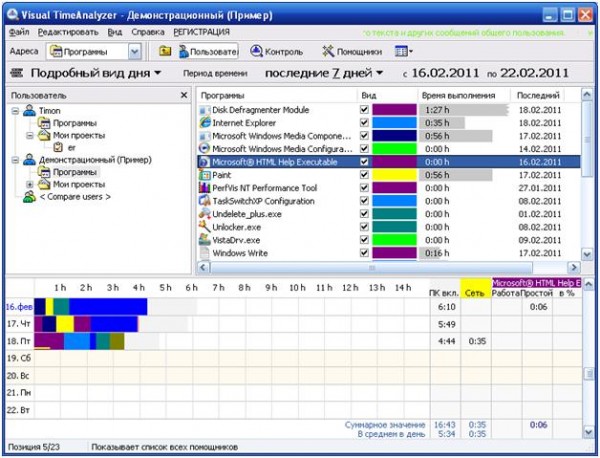Collapse Мои проекты under Timon
This screenshot has width=600, height=458.
(x=30, y=135)
